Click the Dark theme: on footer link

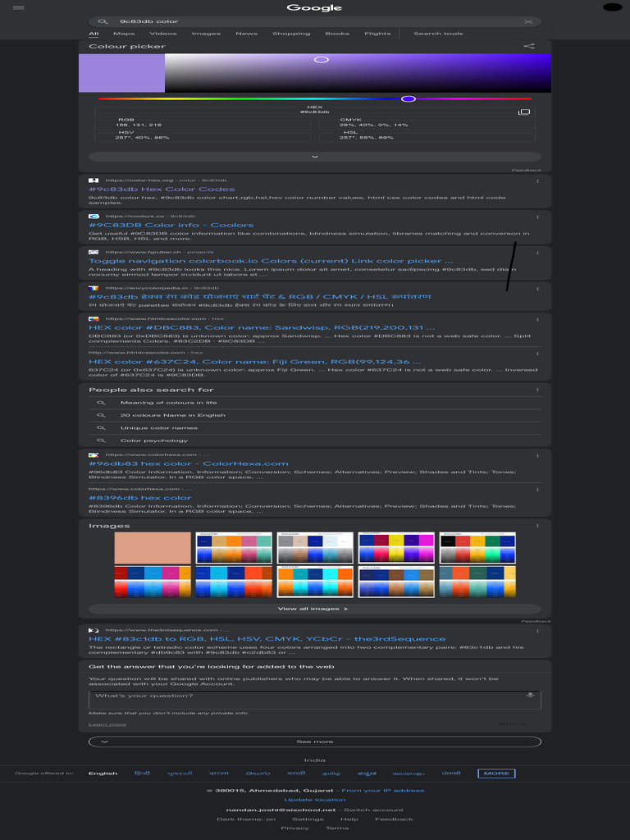point(246,819)
